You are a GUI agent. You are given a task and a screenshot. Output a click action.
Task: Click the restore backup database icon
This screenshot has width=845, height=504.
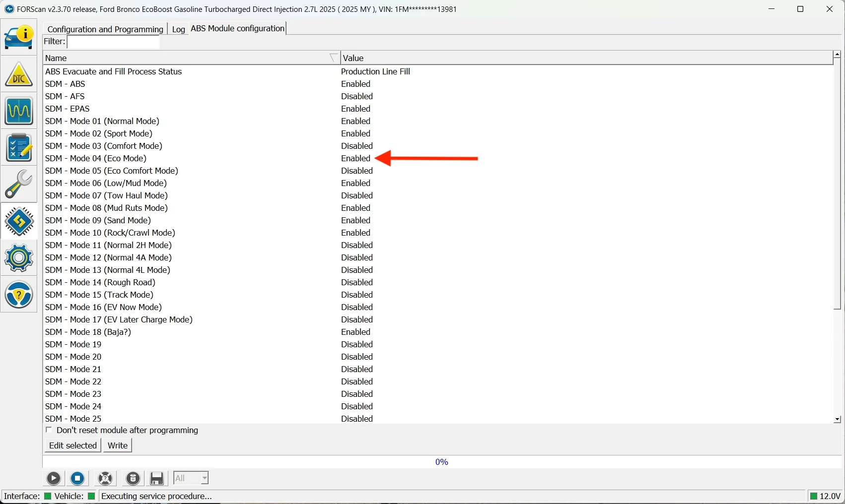(x=133, y=478)
